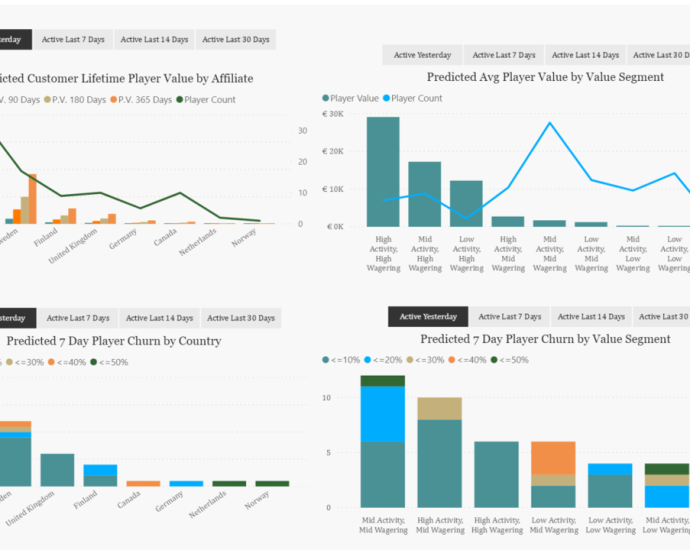690x550 pixels.
Task: Click green Player Count legend marker in Affiliate chart
Action: point(180,99)
